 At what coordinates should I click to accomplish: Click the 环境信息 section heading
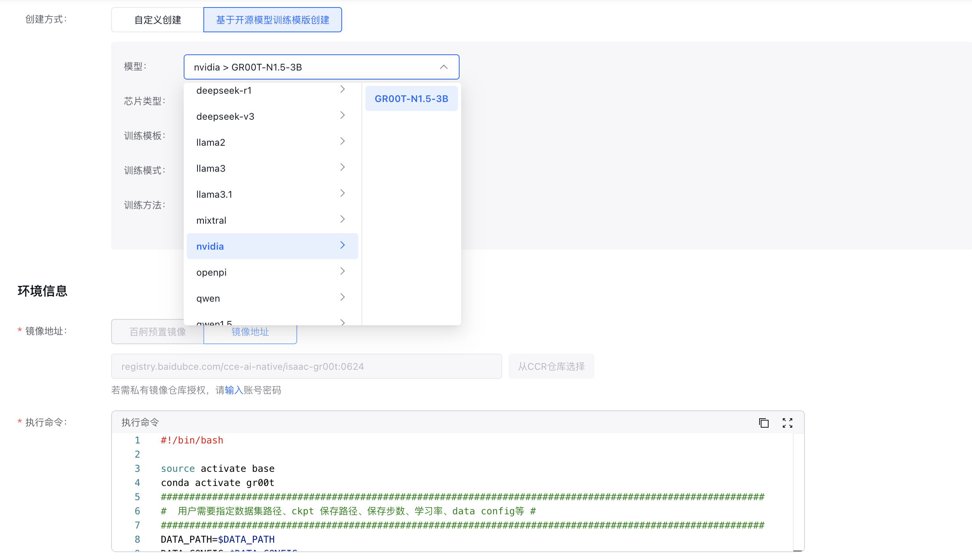tap(43, 291)
